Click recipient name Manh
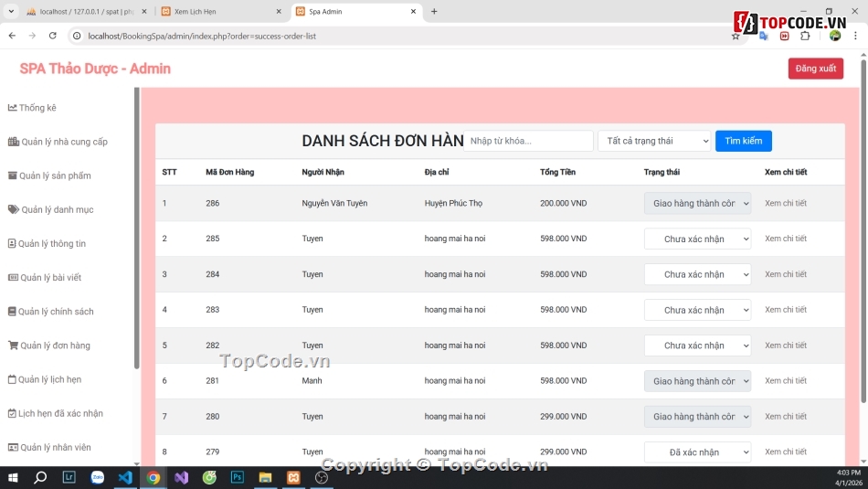The height and width of the screenshot is (489, 868). (x=312, y=381)
